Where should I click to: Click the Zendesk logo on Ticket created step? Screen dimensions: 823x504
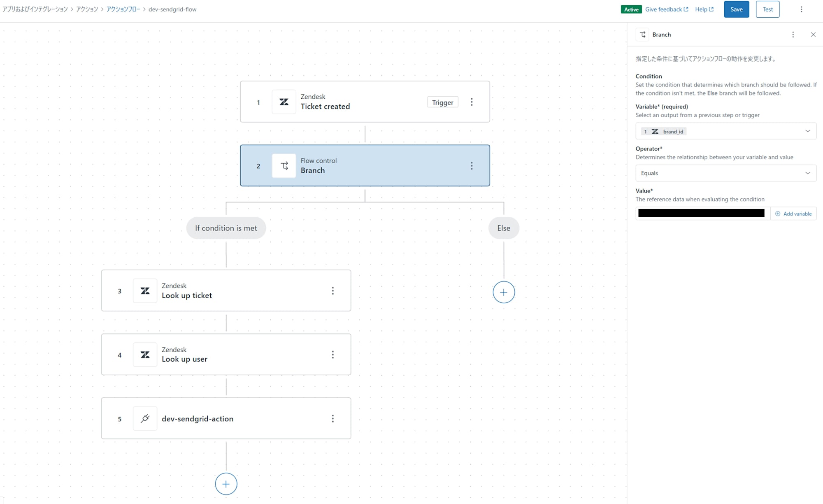284,102
